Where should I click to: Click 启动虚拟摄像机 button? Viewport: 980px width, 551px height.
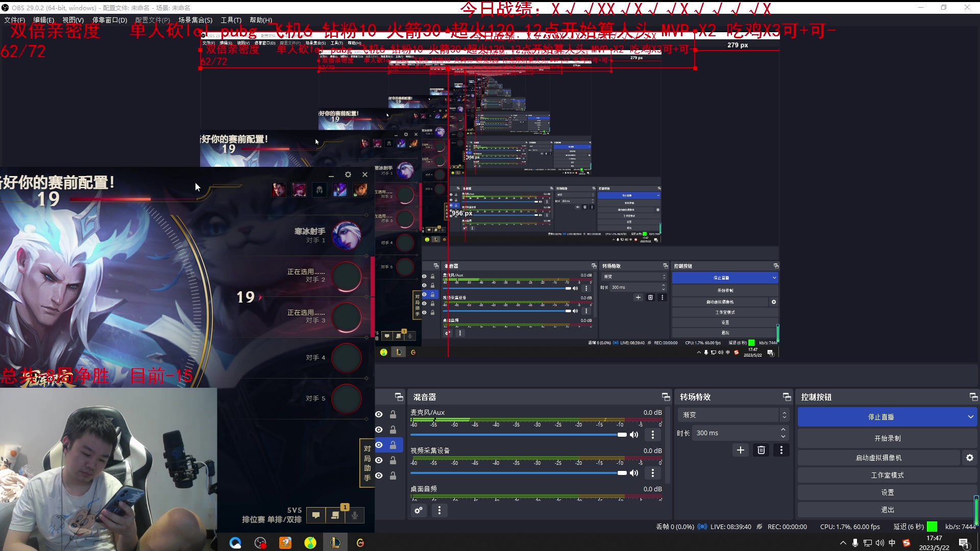(879, 458)
